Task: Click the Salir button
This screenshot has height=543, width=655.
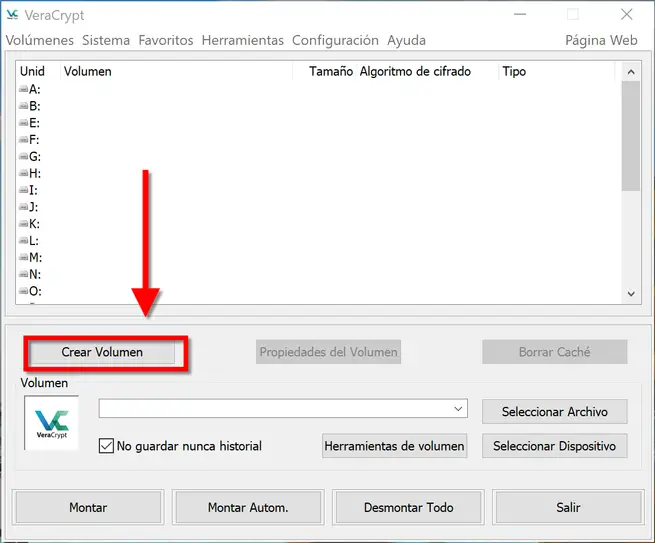Action: click(x=569, y=507)
